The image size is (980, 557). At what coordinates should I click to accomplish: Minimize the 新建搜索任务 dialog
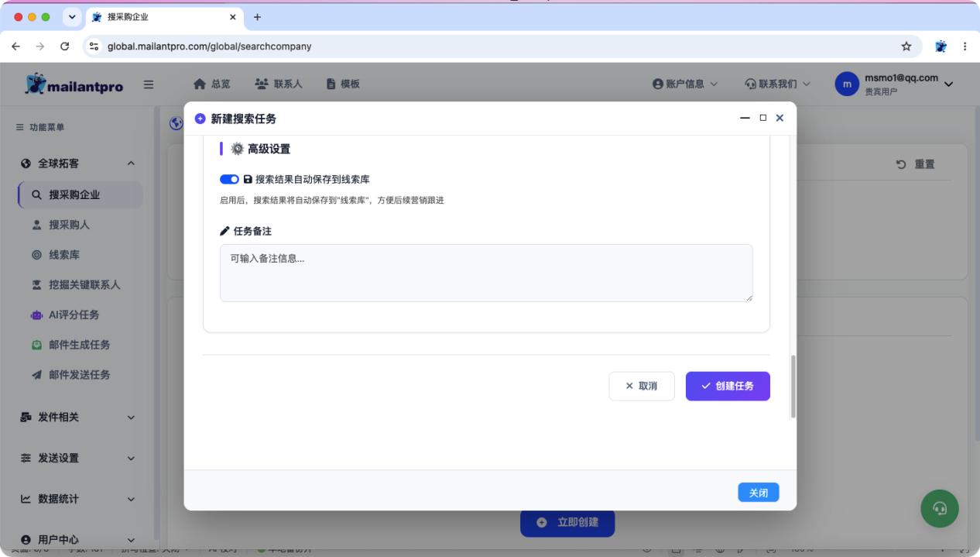click(x=745, y=118)
